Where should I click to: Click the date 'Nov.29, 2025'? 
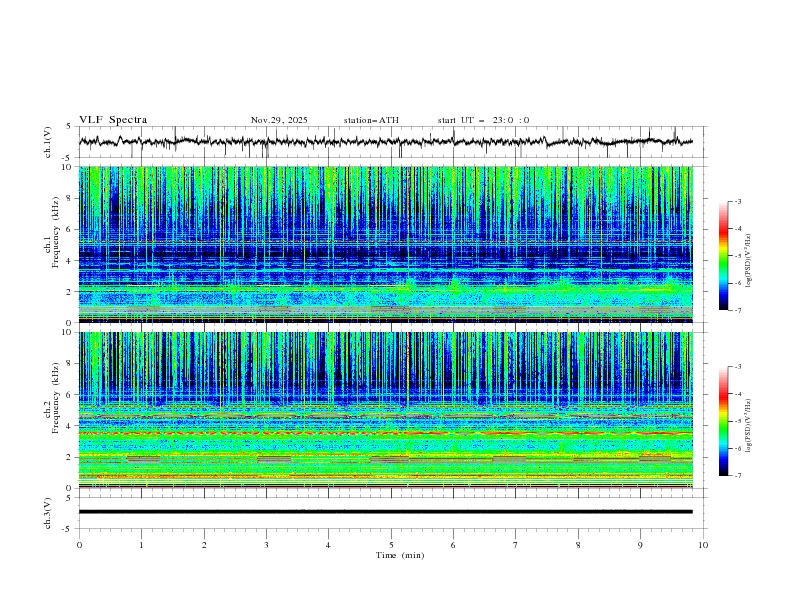pos(279,120)
